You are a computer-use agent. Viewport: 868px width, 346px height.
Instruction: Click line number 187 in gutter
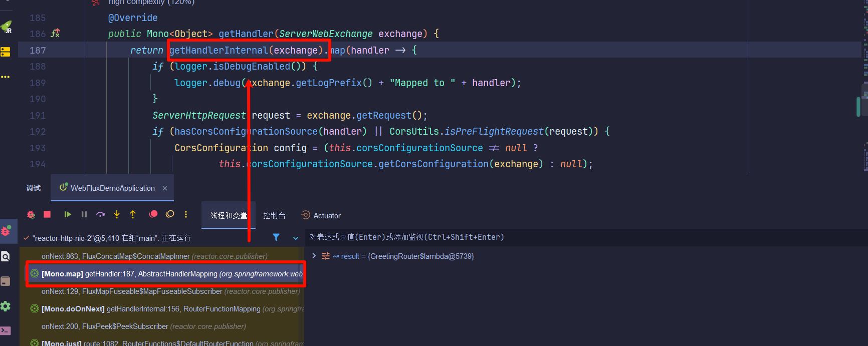click(38, 50)
